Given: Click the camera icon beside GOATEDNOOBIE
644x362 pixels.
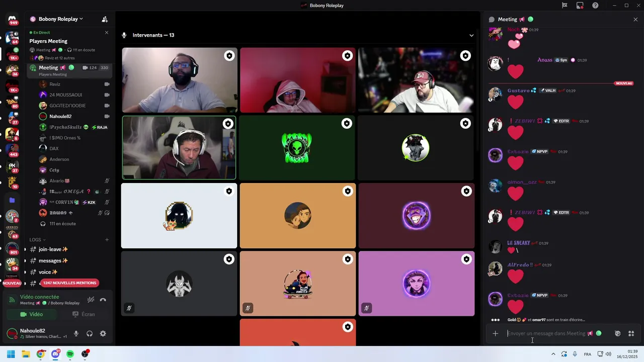Looking at the screenshot, I should (x=107, y=106).
